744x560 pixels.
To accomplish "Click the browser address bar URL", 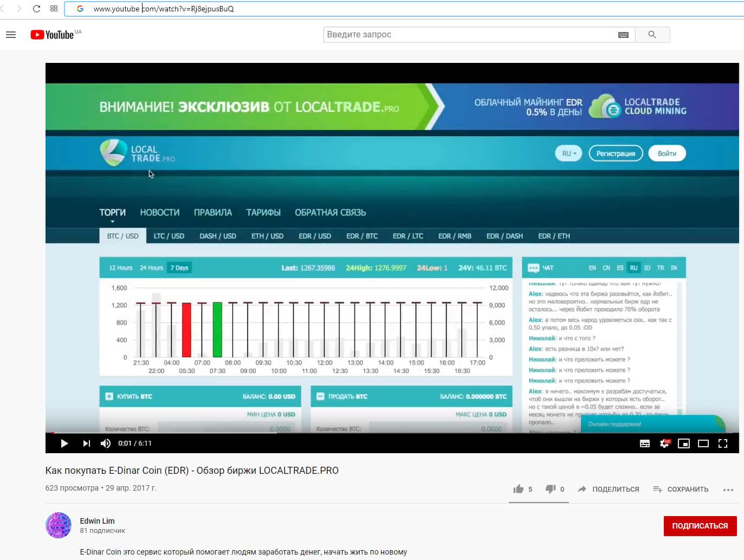I will (164, 9).
